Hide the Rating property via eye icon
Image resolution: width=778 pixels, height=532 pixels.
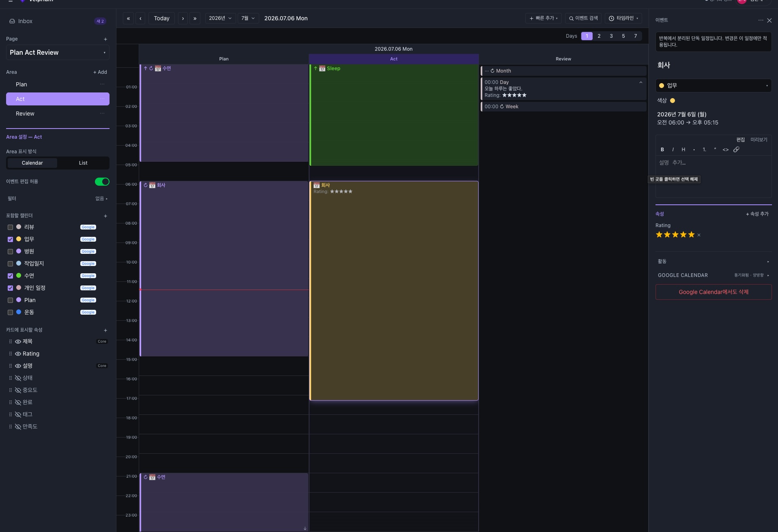tap(18, 354)
